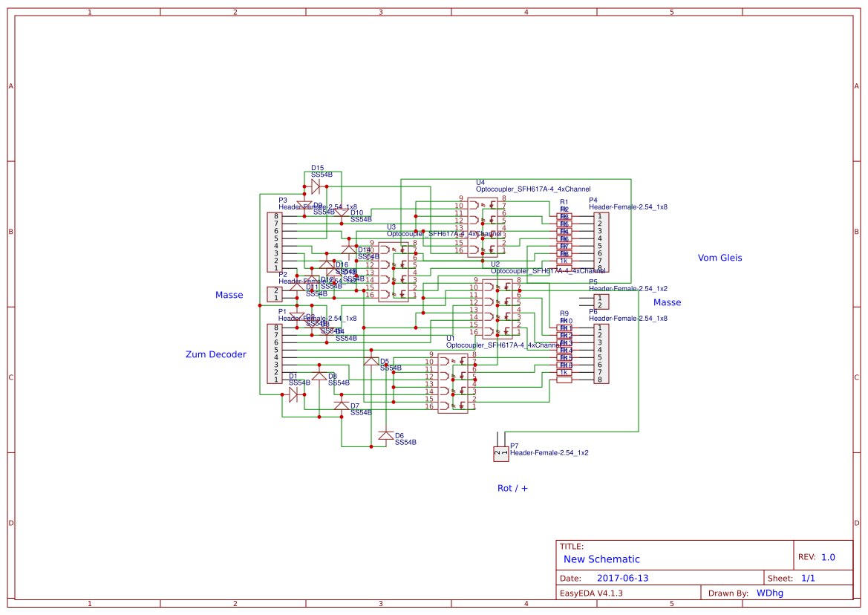Click the Vom Gleis label

(719, 258)
